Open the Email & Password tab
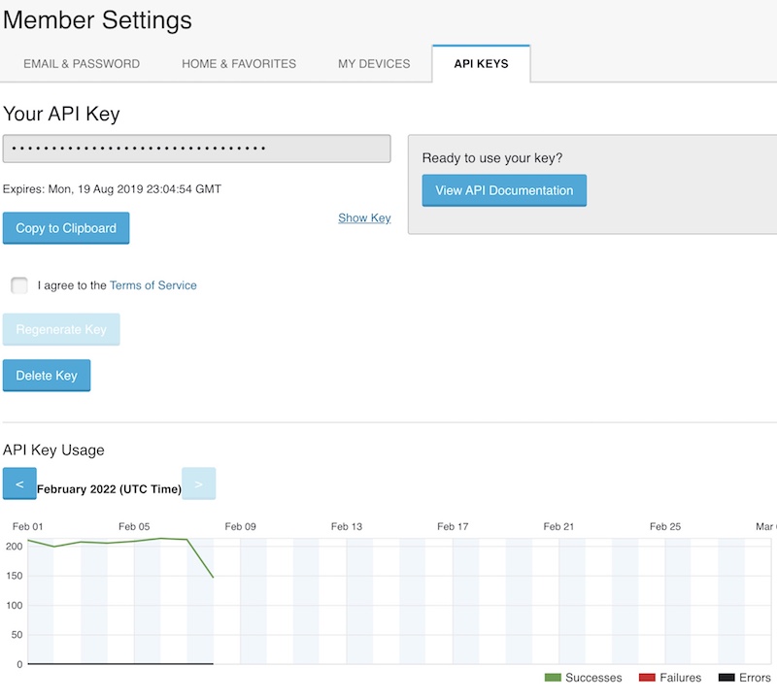The image size is (777, 700). [82, 64]
